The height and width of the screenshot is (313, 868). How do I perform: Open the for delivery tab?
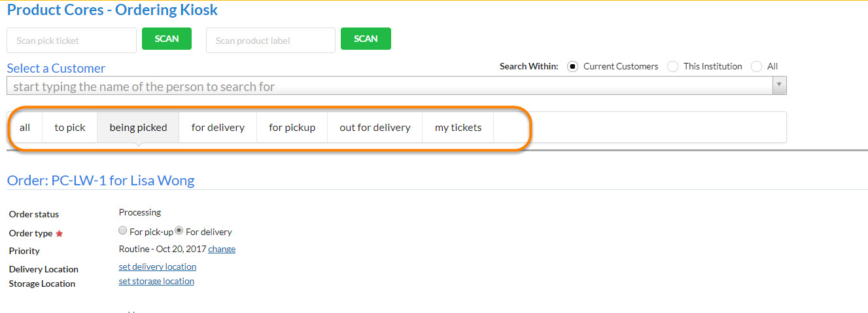218,128
